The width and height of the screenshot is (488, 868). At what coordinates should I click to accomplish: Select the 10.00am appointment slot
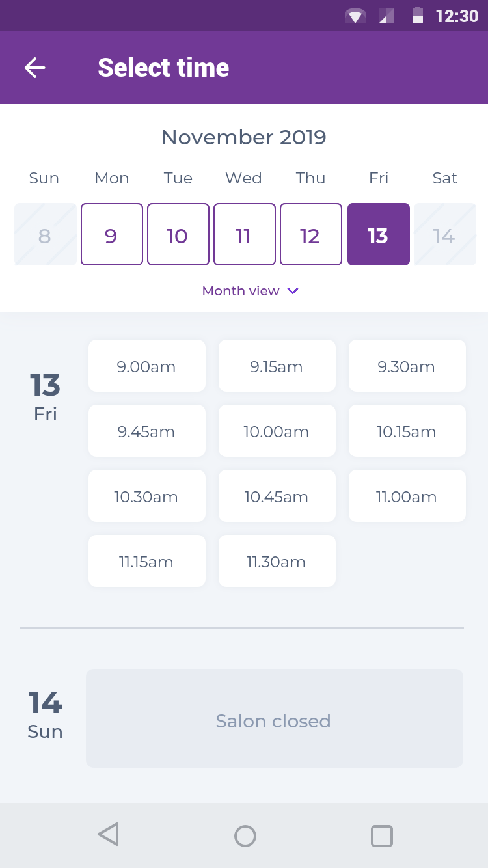point(277,431)
